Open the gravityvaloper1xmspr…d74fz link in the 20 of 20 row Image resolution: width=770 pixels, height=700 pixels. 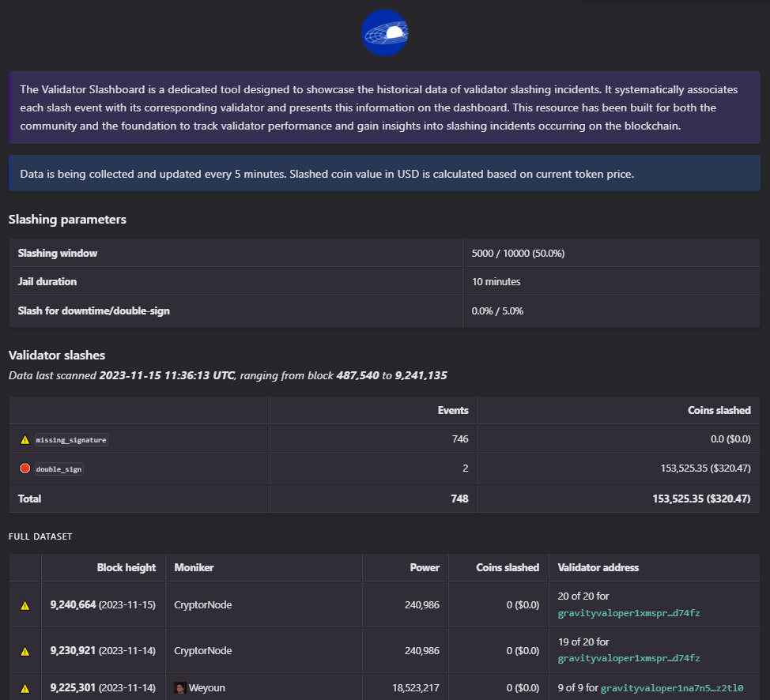[628, 613]
